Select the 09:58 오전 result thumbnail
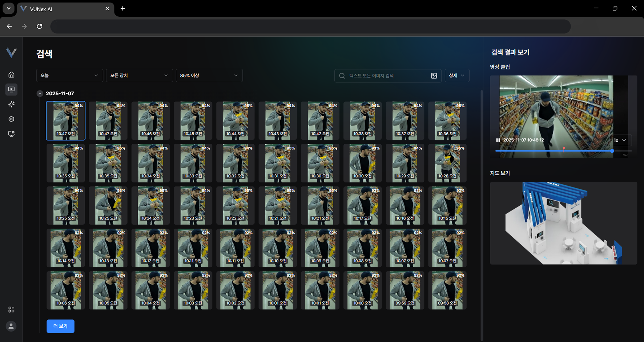Image resolution: width=644 pixels, height=342 pixels. coord(447,290)
